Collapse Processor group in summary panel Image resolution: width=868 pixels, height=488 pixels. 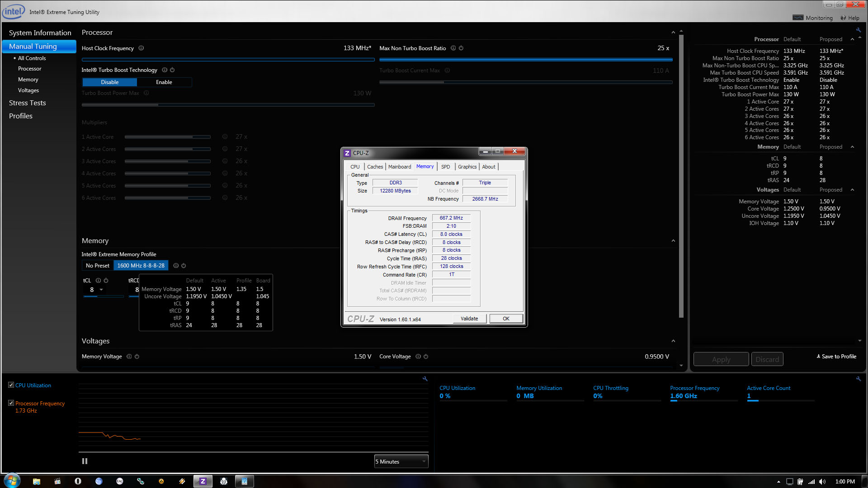852,39
